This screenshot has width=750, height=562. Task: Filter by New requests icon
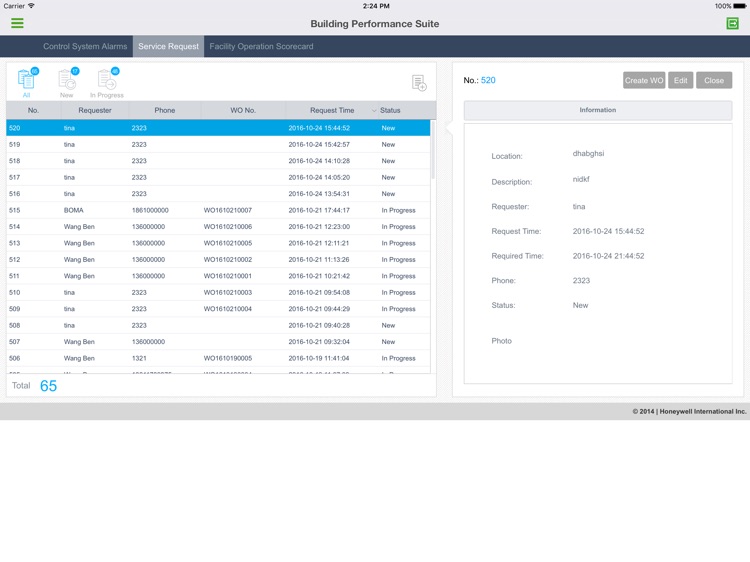click(67, 82)
